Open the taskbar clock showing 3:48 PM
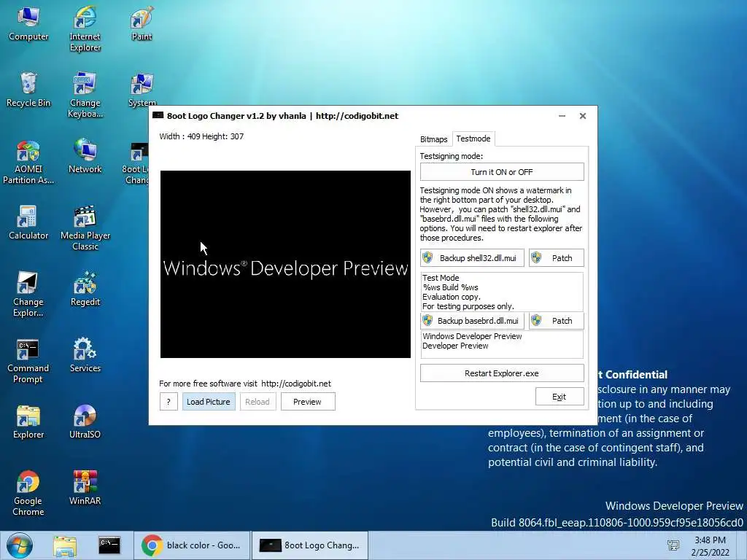The image size is (747, 560). pos(710,546)
